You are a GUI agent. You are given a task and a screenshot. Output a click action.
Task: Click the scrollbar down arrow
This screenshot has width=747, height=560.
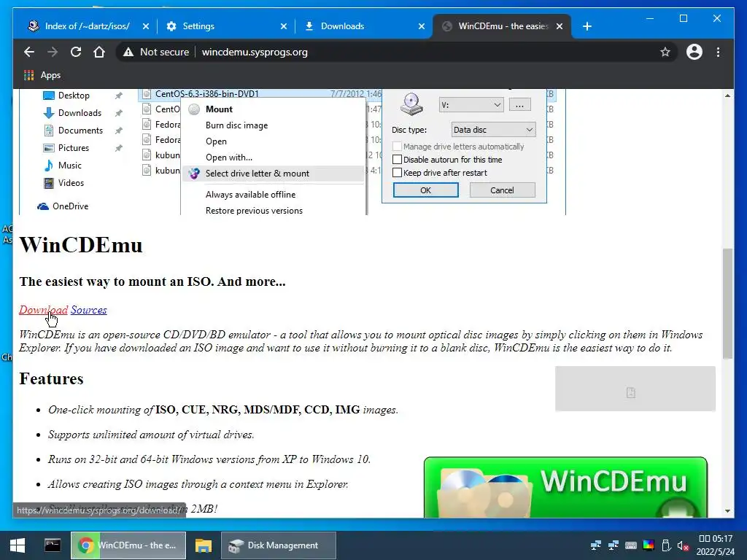[x=727, y=511]
